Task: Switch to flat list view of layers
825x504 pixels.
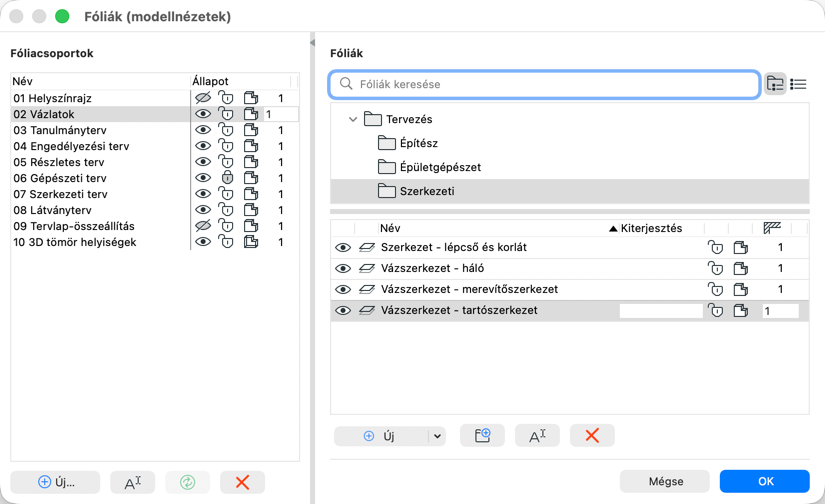Action: coord(798,84)
